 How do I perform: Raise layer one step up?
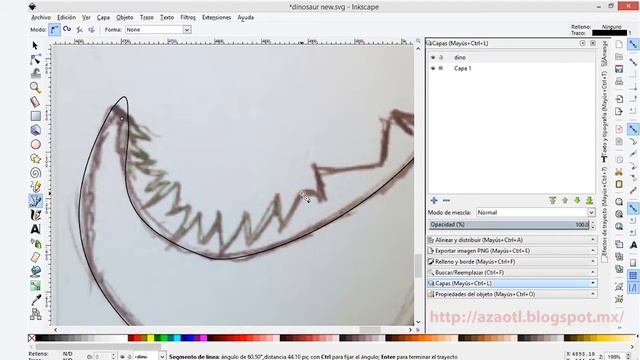click(x=565, y=200)
